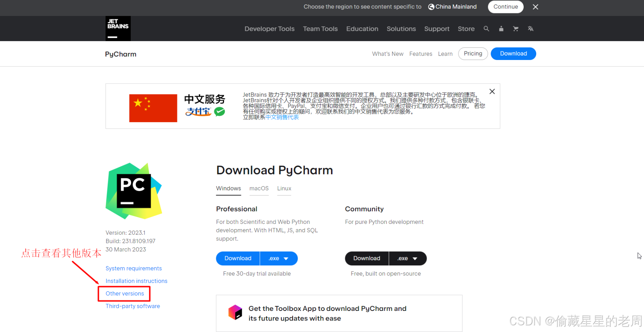Select China Mainland region
The width and height of the screenshot is (644, 332).
pos(453,7)
